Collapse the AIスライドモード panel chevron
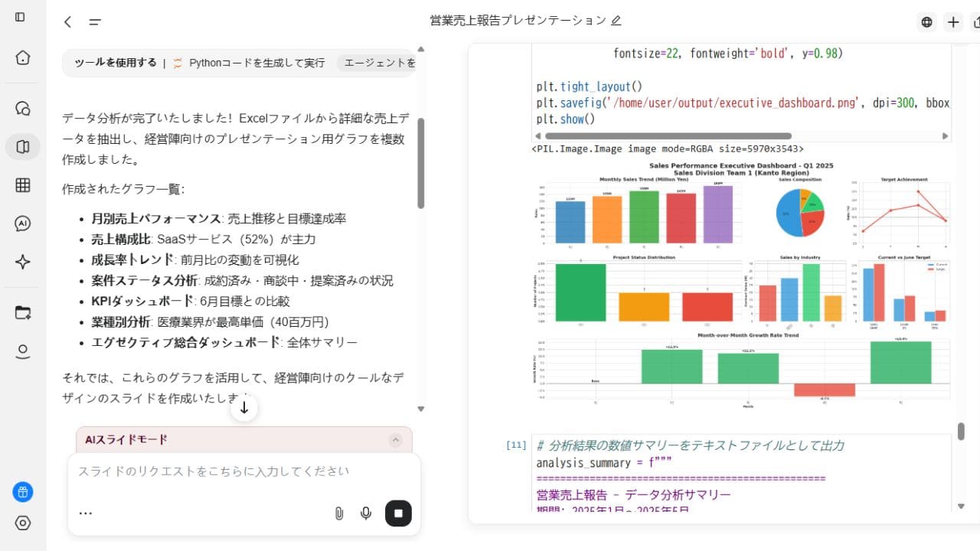The image size is (980, 551). (396, 439)
